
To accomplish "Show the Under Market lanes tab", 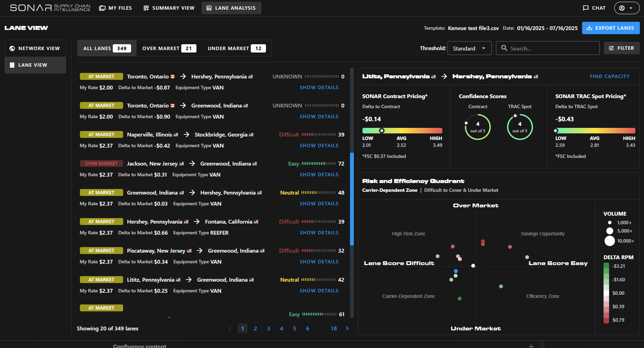I will pos(236,48).
